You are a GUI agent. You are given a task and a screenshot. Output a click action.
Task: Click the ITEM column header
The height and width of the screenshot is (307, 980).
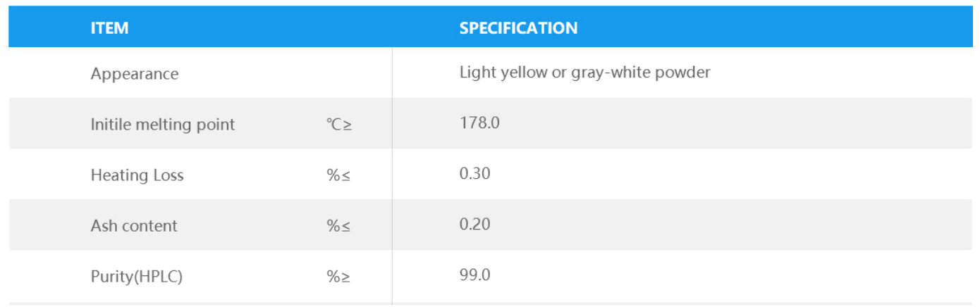click(109, 28)
